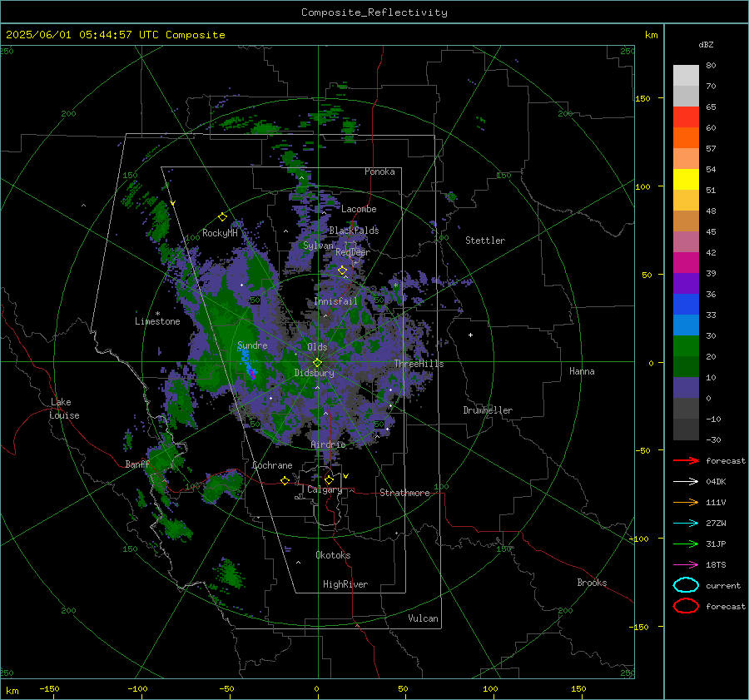Click the asterisk marker above Limestone

pos(157,314)
